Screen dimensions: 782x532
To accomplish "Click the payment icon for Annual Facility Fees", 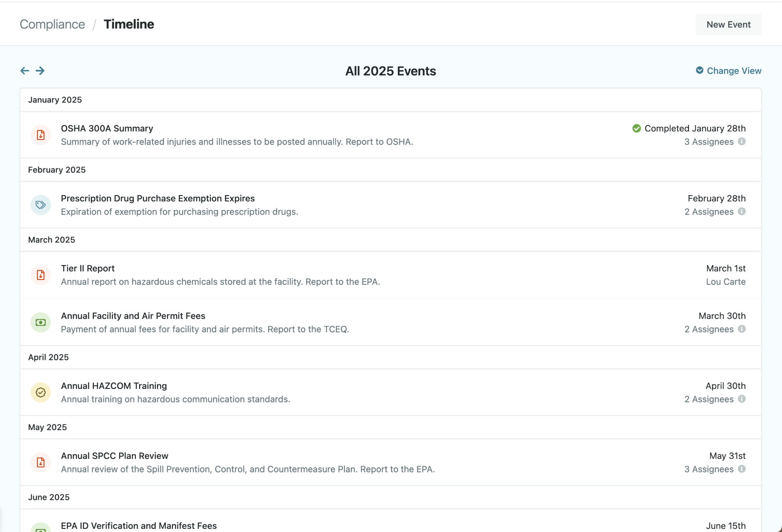I will [x=41, y=322].
